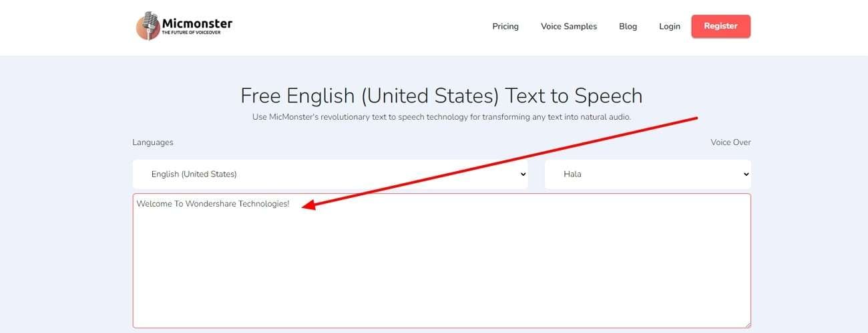The image size is (868, 333).
Task: Click the MicMonster description subtitle text
Action: pyautogui.click(x=441, y=117)
